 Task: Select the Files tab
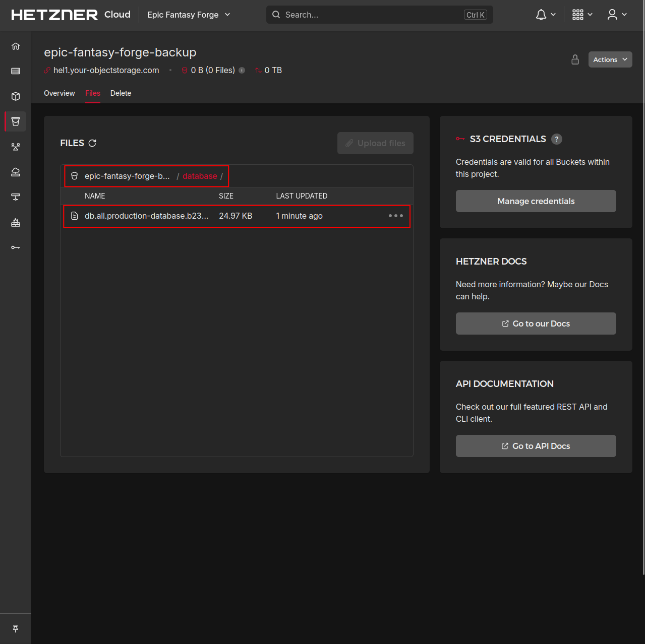pos(93,93)
